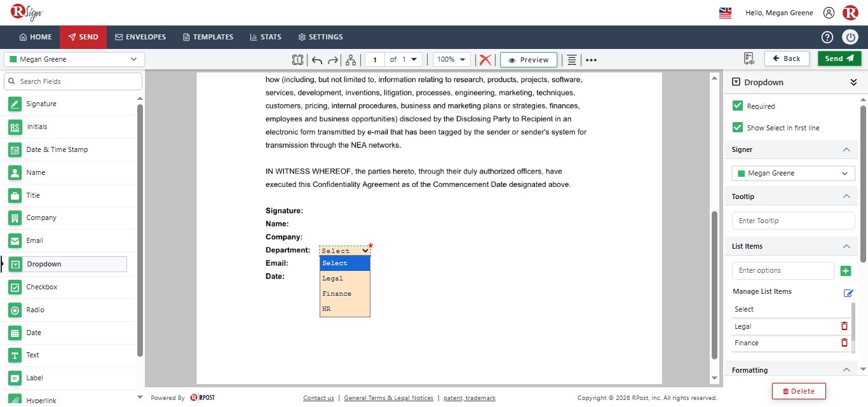Viewport: 868px width, 407px height.
Task: Click the current page number box
Action: [375, 60]
